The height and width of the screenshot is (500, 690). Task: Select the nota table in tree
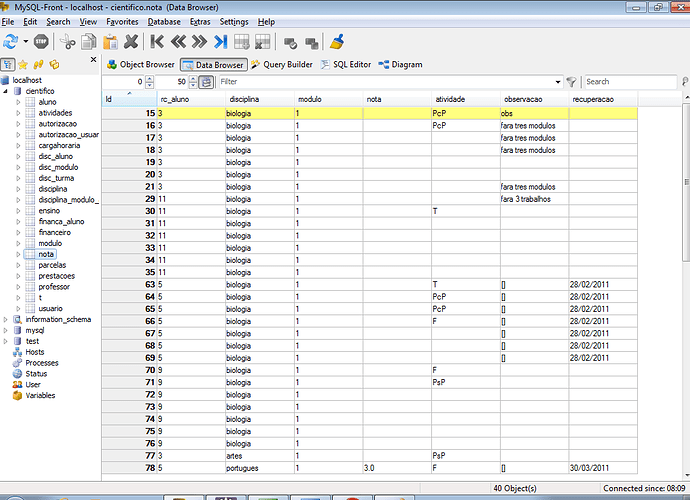pos(46,254)
